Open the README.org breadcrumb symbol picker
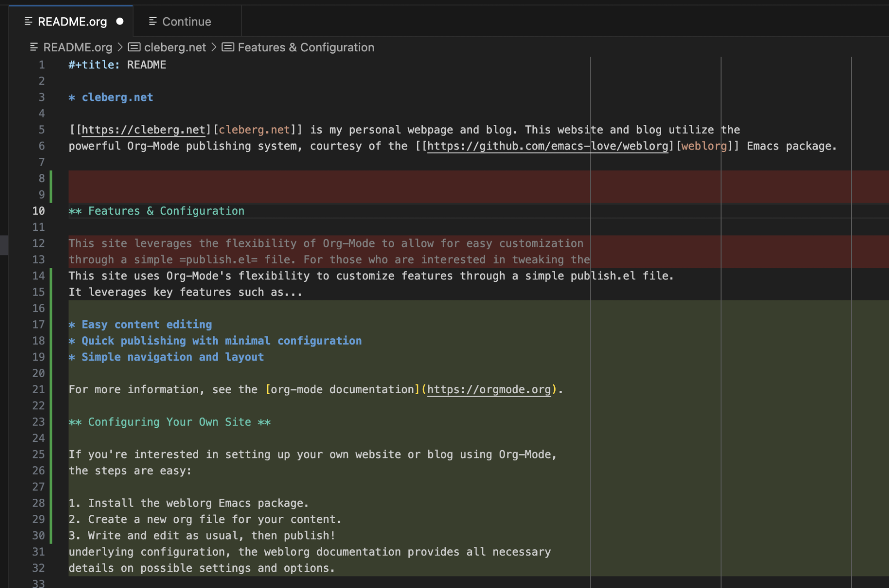The width and height of the screenshot is (889, 588). click(77, 47)
